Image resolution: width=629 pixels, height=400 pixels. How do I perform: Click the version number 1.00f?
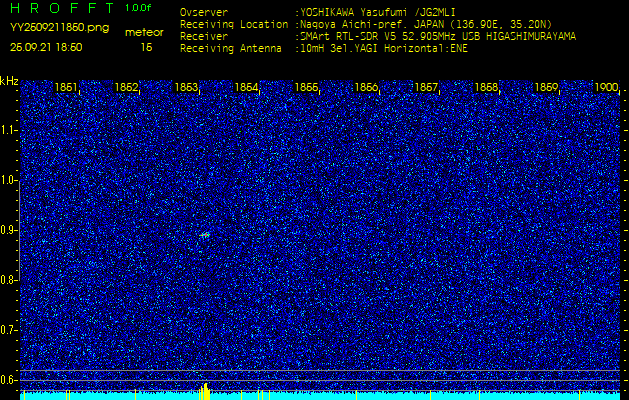click(x=138, y=8)
